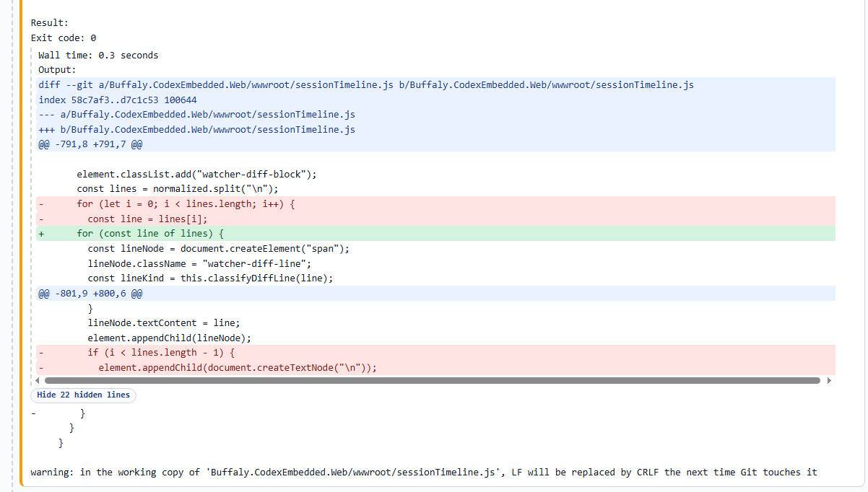The width and height of the screenshot is (868, 492).
Task: Click the "@@ -791,8 +791,7 @@" hunk header
Action: (90, 144)
